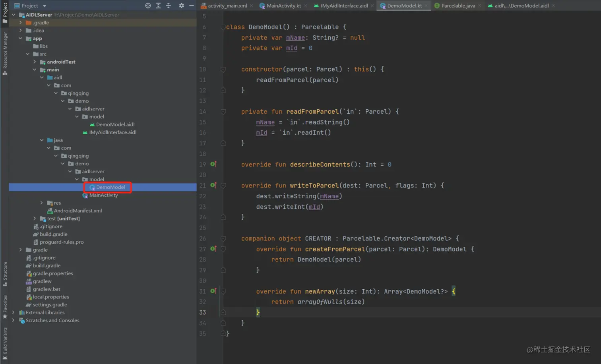Select the DemoModel.kt editor tab
The image size is (601, 364).
pyautogui.click(x=404, y=6)
